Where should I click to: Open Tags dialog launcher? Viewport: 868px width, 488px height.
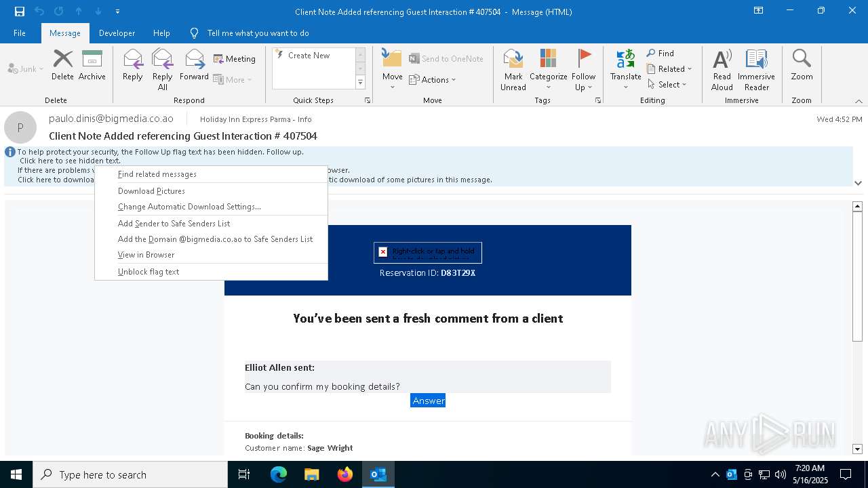(x=598, y=100)
